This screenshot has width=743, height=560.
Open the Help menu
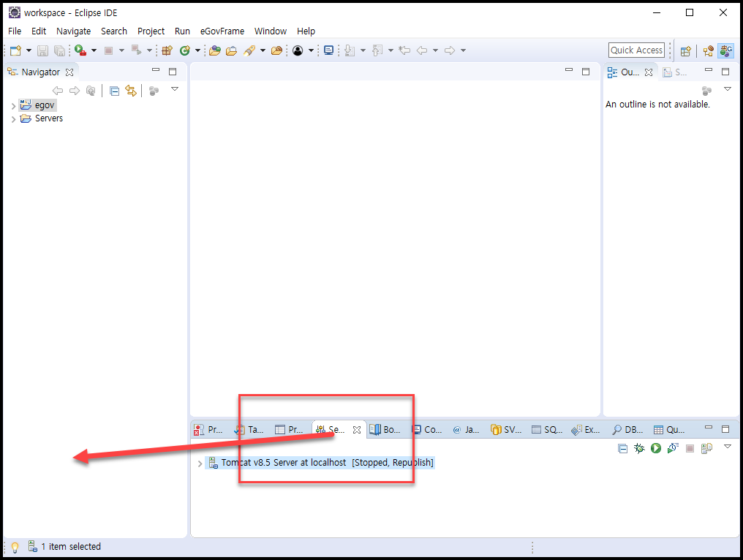pyautogui.click(x=306, y=31)
